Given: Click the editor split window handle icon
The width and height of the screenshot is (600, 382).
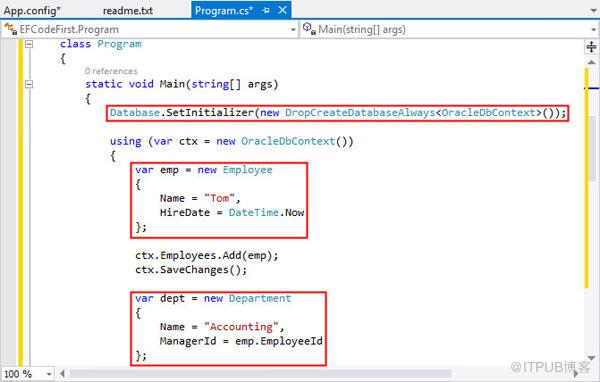Looking at the screenshot, I should pyautogui.click(x=591, y=47).
